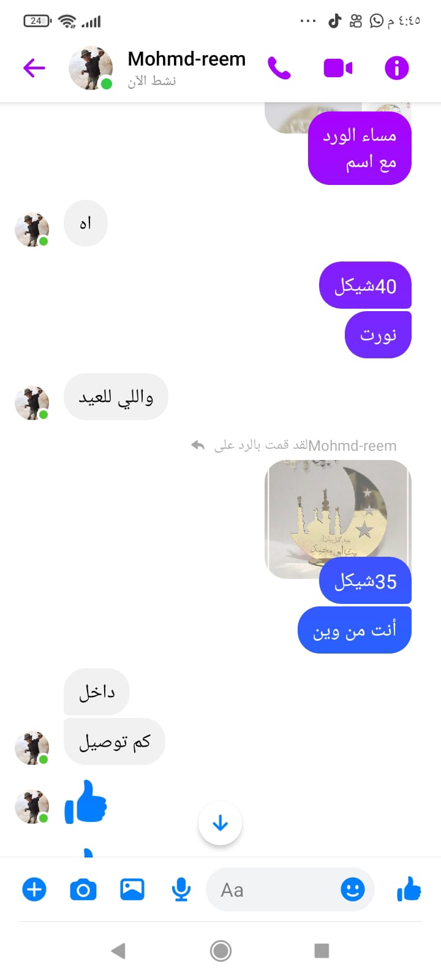Select the 40شيكل message bubble
Image resolution: width=441 pixels, height=980 pixels.
[x=365, y=285]
